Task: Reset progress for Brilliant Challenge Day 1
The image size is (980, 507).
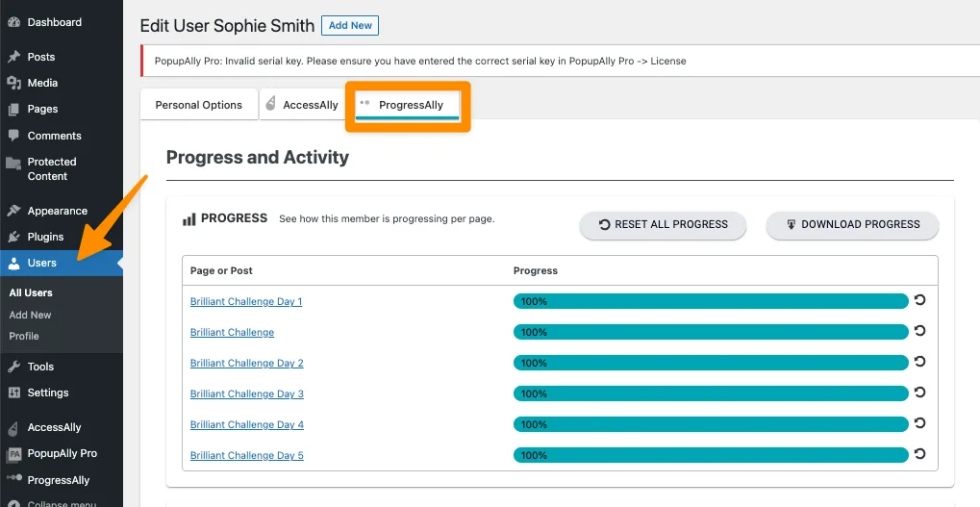Action: click(x=919, y=300)
